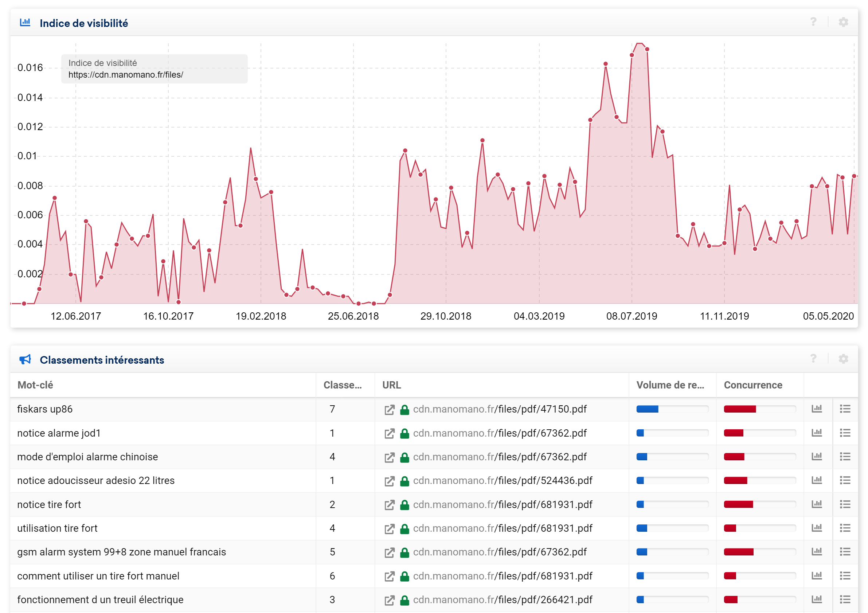Open external link icon for utilisation tire fort

(390, 529)
